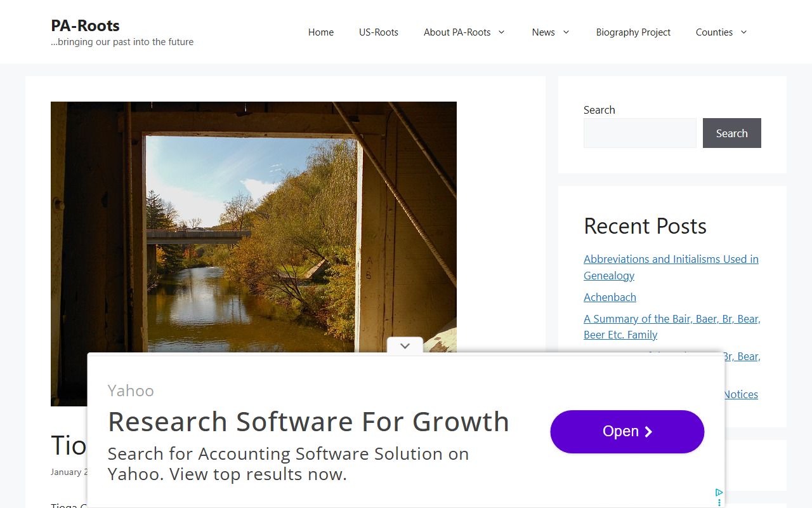Collapse the ad with the chevron tab

(x=405, y=345)
